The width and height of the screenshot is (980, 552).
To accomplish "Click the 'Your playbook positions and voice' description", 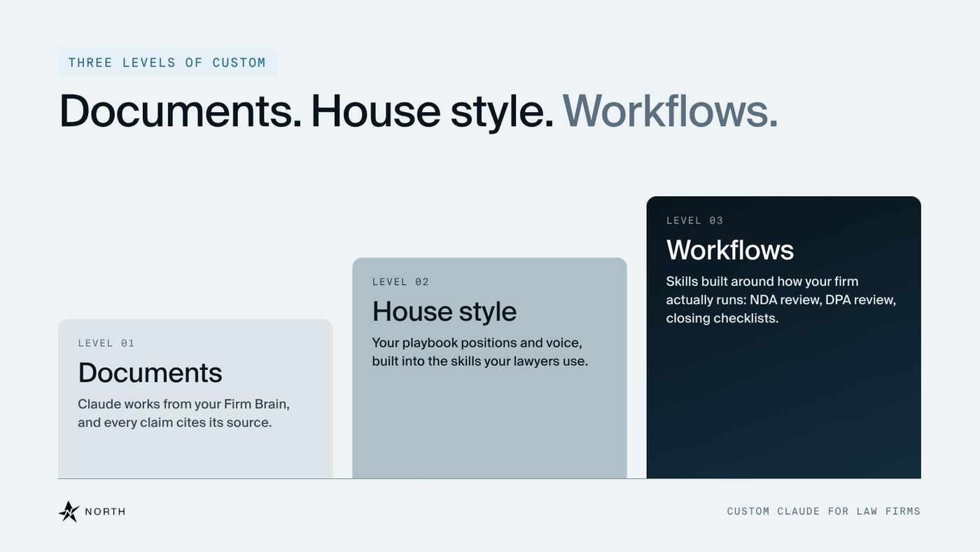I will [x=479, y=352].
